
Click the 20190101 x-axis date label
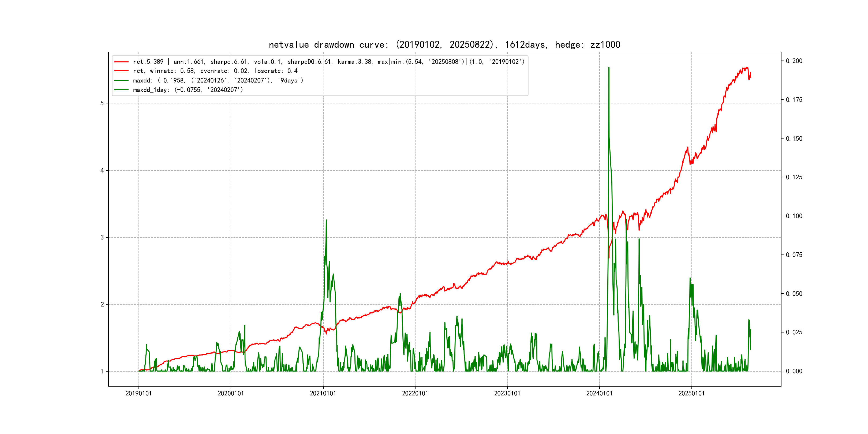tap(139, 393)
